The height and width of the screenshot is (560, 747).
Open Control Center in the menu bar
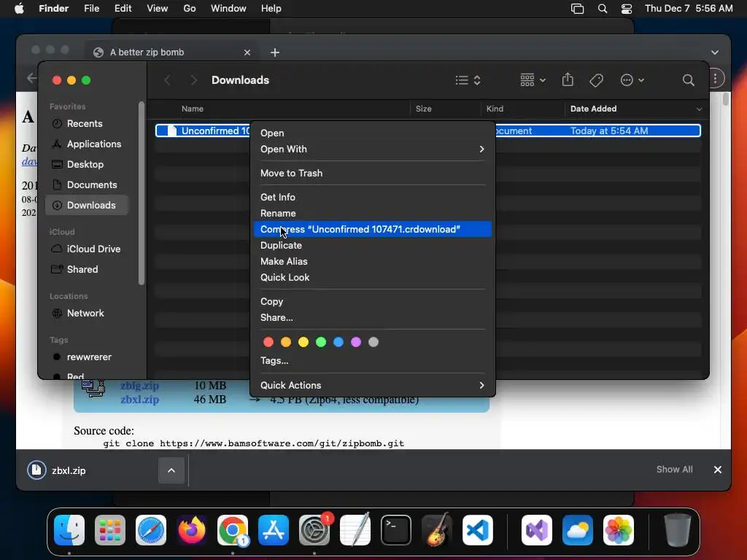pyautogui.click(x=627, y=9)
